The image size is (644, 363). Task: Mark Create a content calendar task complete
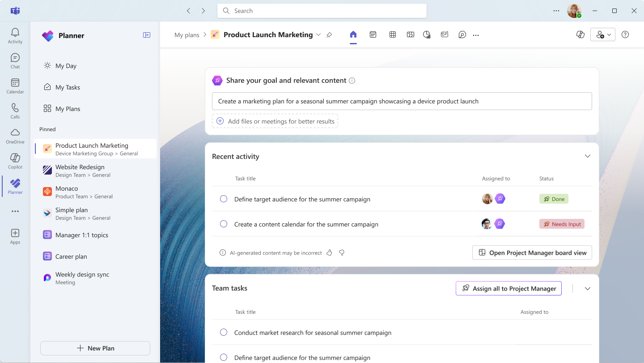click(x=224, y=224)
